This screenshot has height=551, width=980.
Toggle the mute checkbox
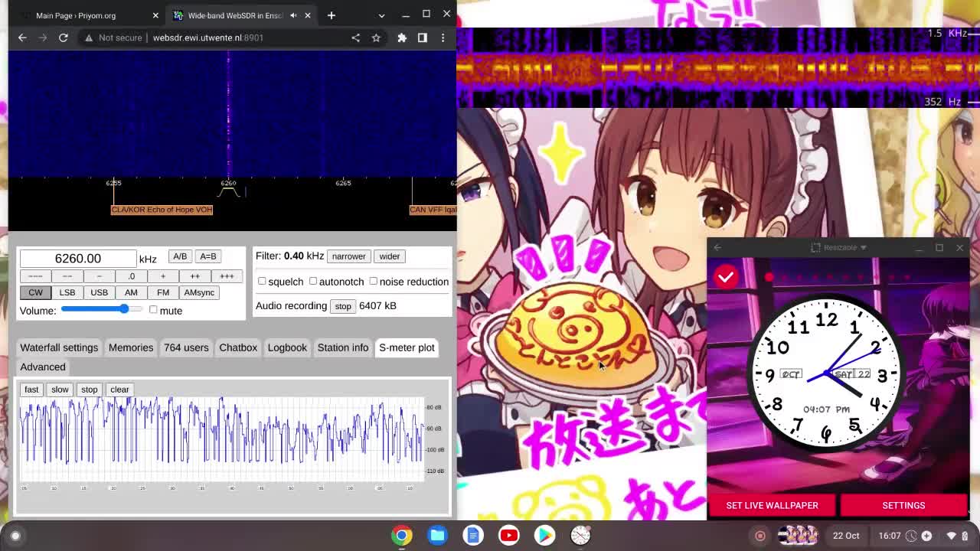click(x=153, y=310)
